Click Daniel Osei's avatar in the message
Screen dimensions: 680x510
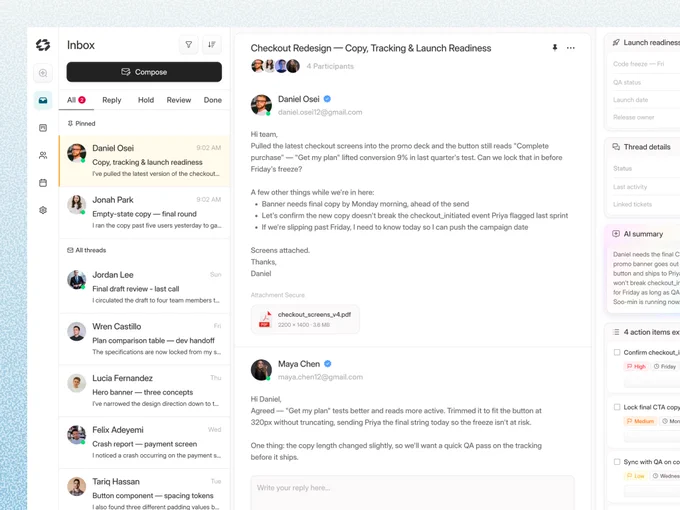pyautogui.click(x=261, y=105)
